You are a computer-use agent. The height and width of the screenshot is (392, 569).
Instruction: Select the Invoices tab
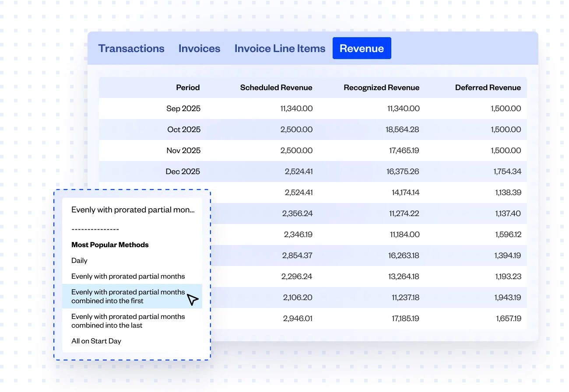click(199, 48)
